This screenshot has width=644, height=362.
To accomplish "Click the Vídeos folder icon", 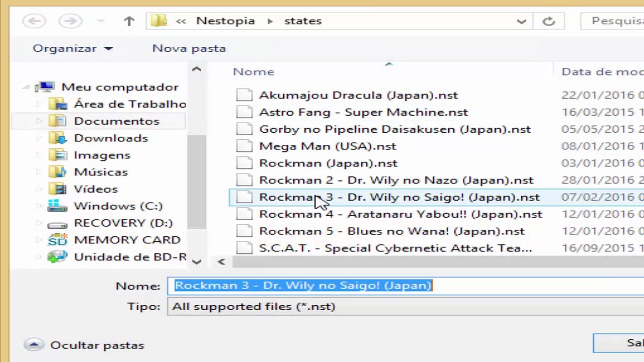I will (58, 189).
